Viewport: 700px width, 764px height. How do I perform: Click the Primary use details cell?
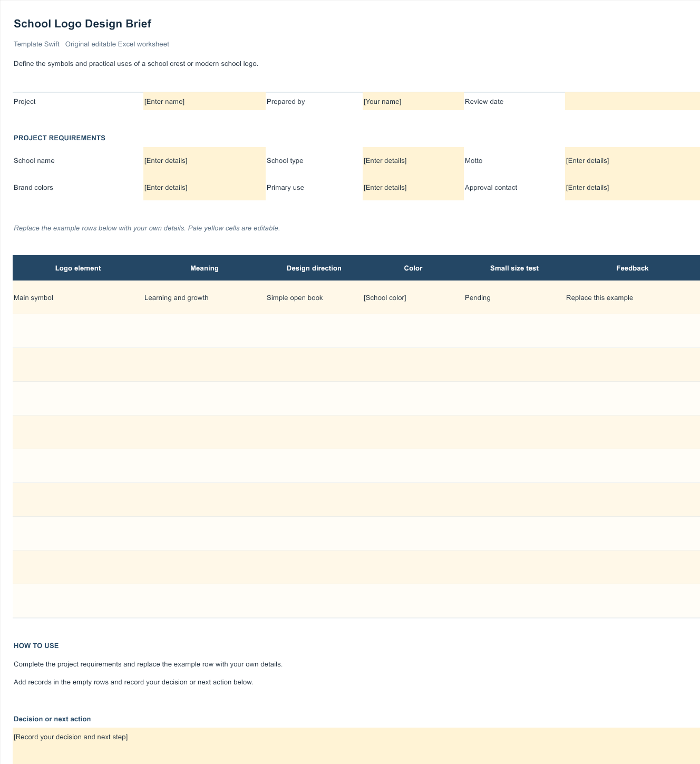click(413, 188)
